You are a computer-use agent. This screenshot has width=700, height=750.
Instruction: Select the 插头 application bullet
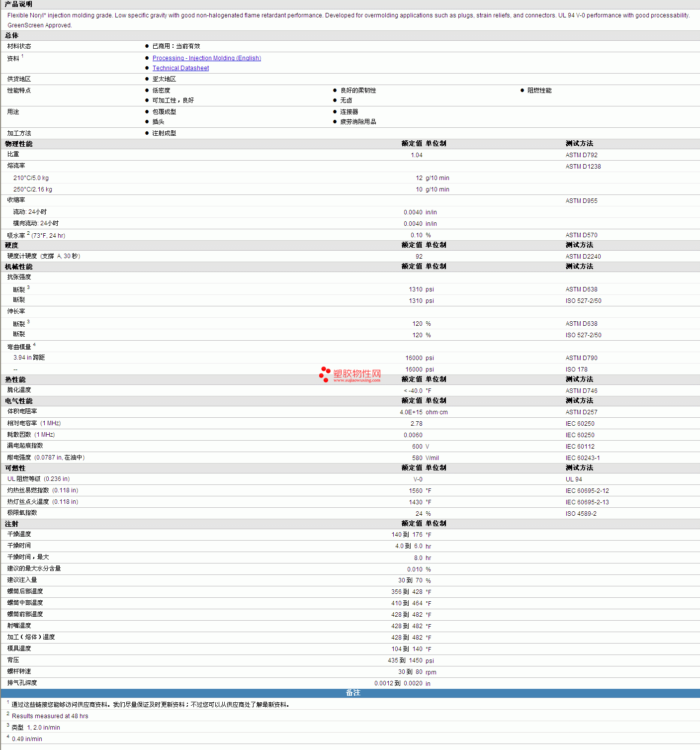click(x=158, y=122)
